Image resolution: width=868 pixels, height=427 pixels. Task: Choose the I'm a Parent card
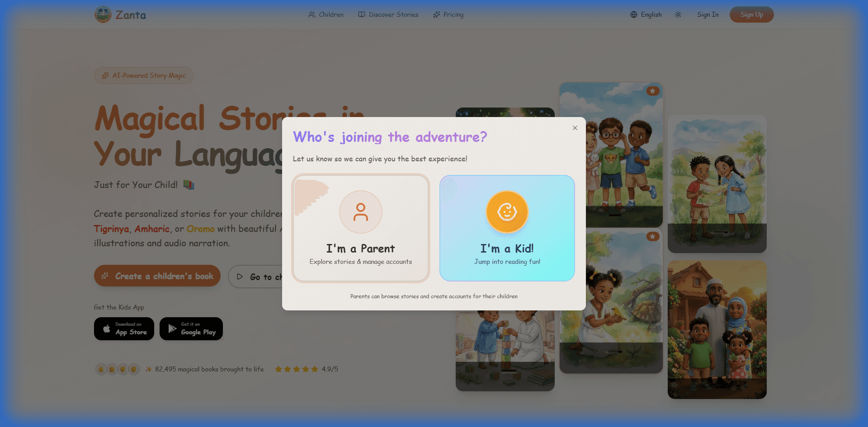[361, 228]
